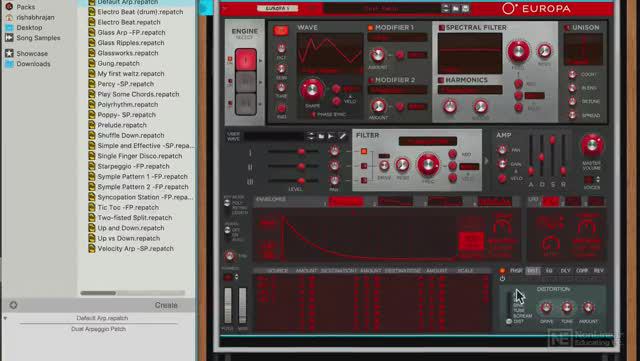Click the Distortion Drive knob
The width and height of the screenshot is (640, 361).
tap(546, 308)
